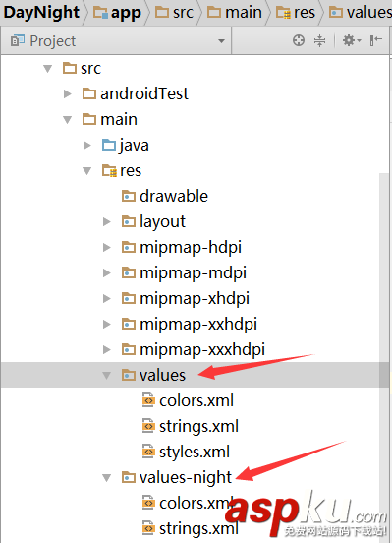Click the Scroll from Source target icon
Image resolution: width=392 pixels, height=543 pixels.
pos(299,40)
